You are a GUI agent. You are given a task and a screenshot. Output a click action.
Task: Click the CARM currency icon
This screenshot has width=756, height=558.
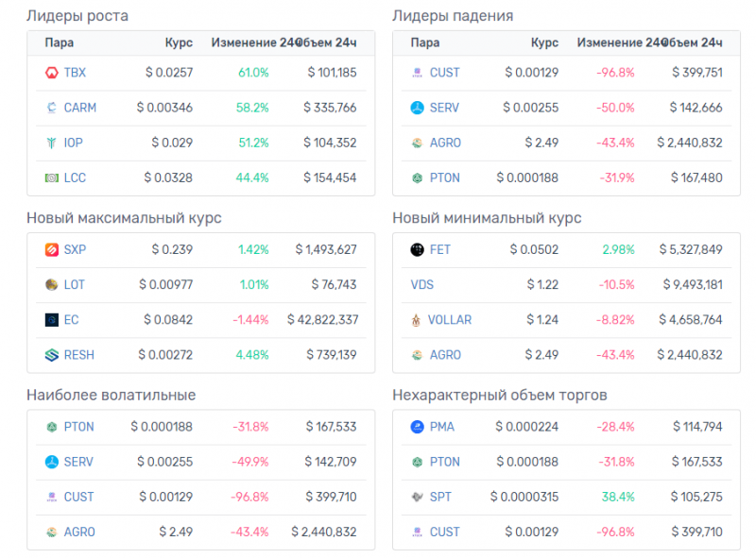point(50,108)
